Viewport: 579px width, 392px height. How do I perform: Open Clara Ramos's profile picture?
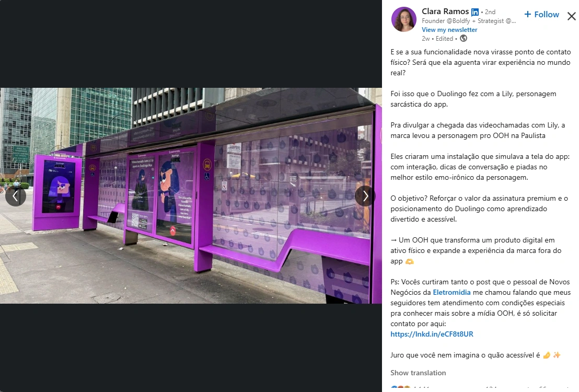click(x=404, y=19)
